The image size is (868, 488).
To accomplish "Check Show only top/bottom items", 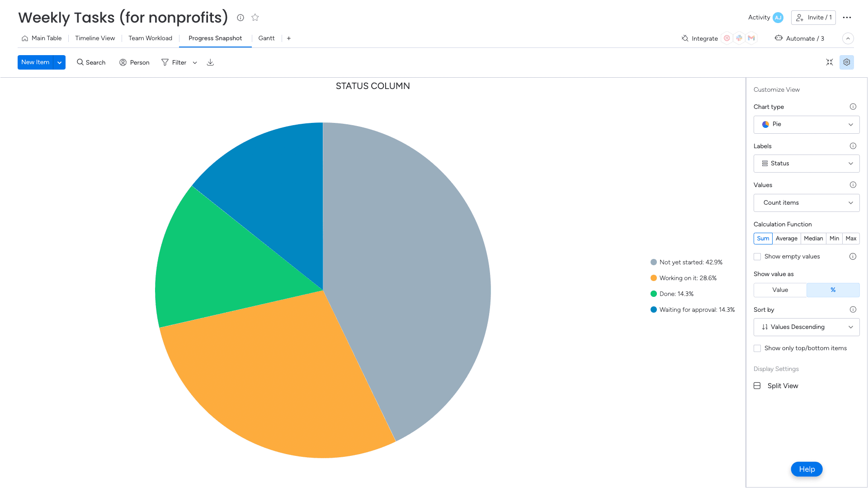I will (757, 348).
